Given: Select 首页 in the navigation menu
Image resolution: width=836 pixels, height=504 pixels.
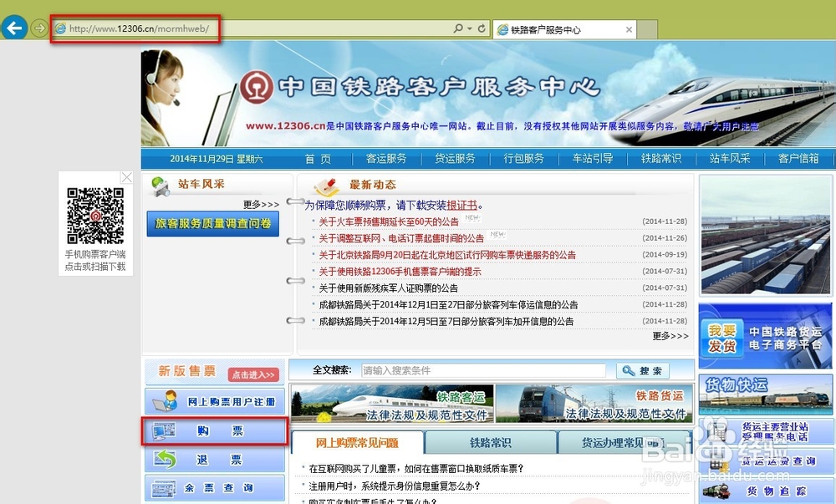Looking at the screenshot, I should [318, 159].
